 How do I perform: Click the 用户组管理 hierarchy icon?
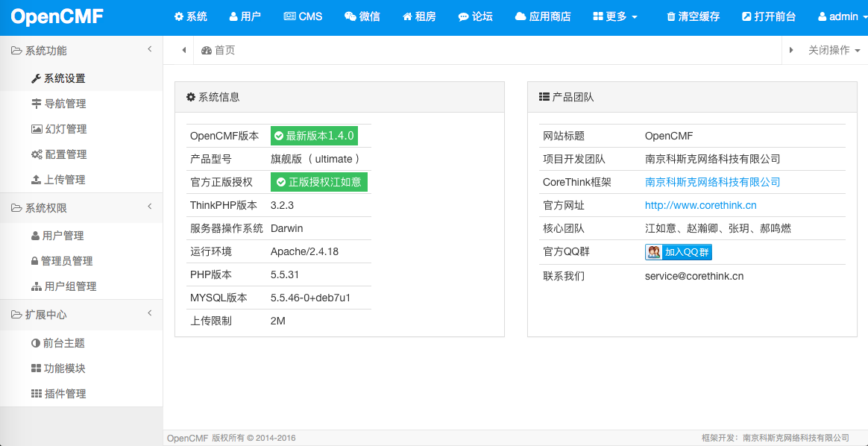tap(37, 287)
